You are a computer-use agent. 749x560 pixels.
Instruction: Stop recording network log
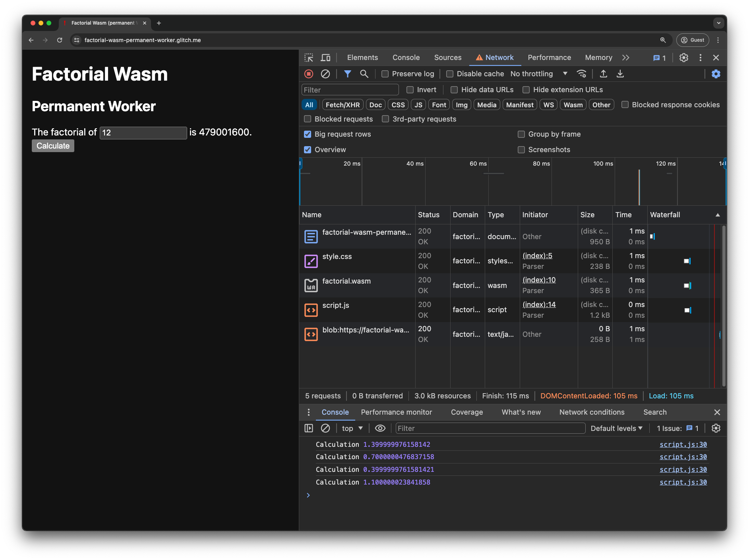[308, 74]
